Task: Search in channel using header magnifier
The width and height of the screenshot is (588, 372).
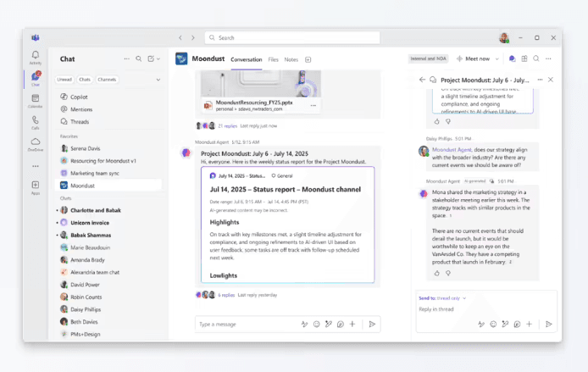Action: coord(536,58)
